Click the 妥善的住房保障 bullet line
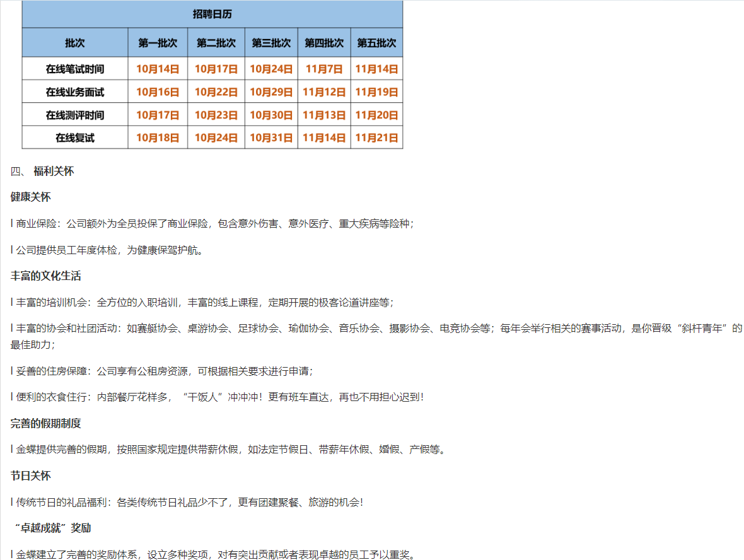 (161, 371)
